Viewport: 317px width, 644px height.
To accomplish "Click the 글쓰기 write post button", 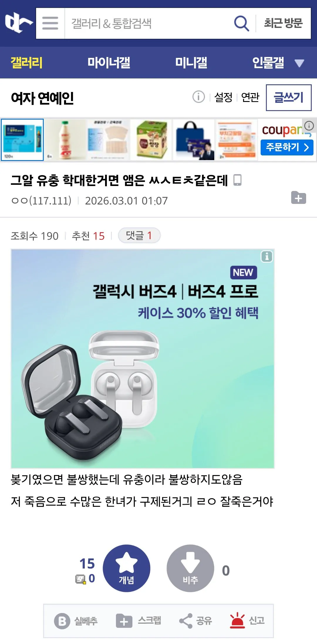I will coord(289,98).
